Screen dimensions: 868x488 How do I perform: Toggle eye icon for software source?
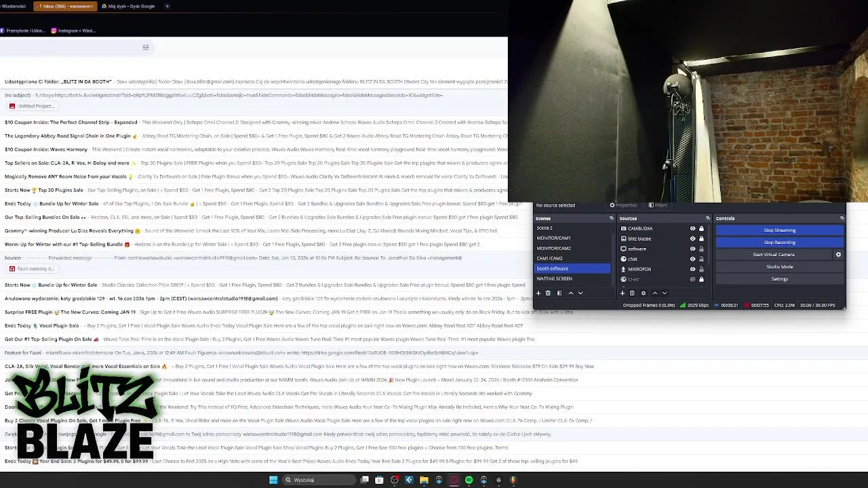click(x=692, y=249)
